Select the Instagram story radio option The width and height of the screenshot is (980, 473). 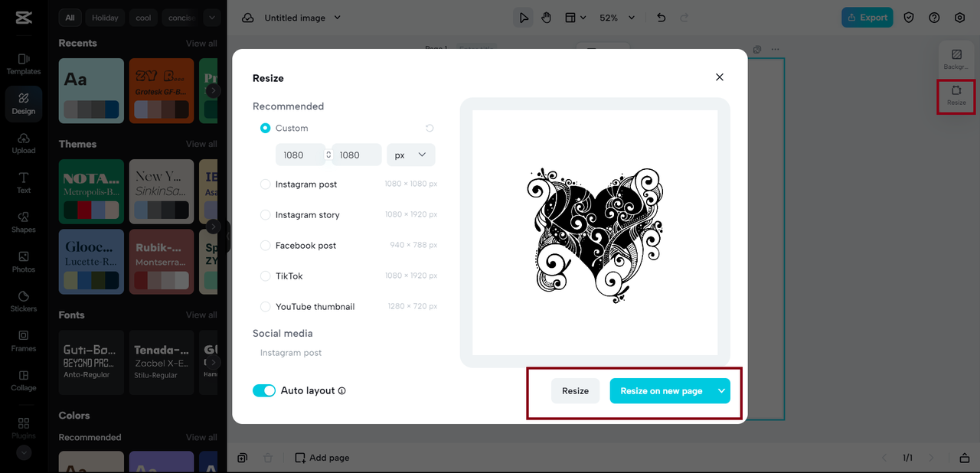click(x=266, y=215)
